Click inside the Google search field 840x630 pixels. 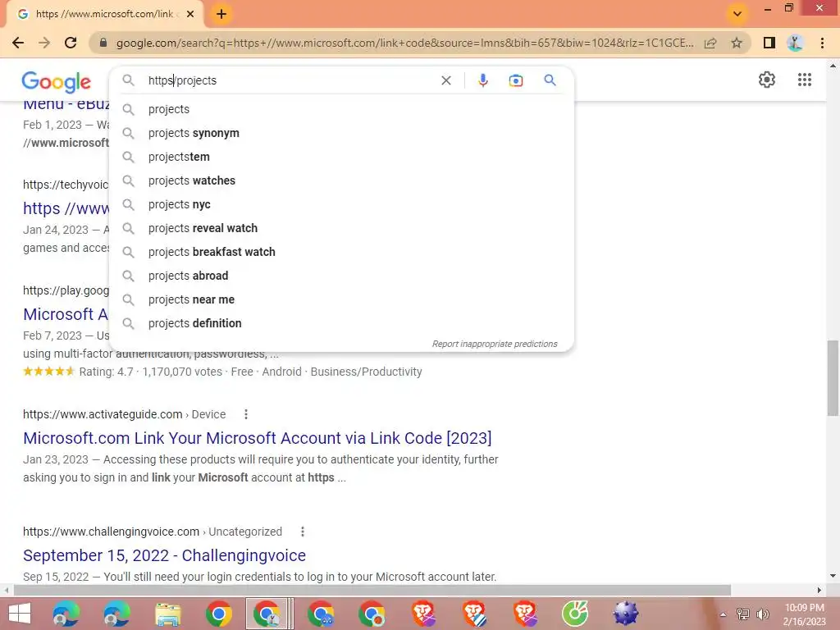[x=290, y=80]
